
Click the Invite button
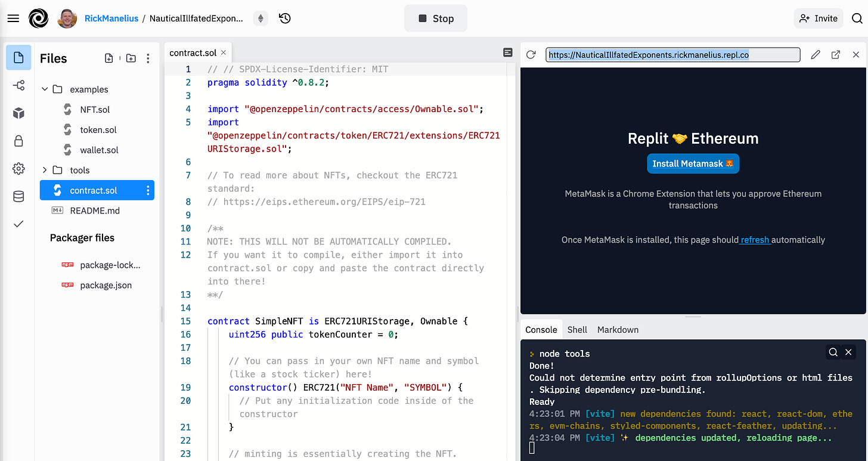click(819, 18)
